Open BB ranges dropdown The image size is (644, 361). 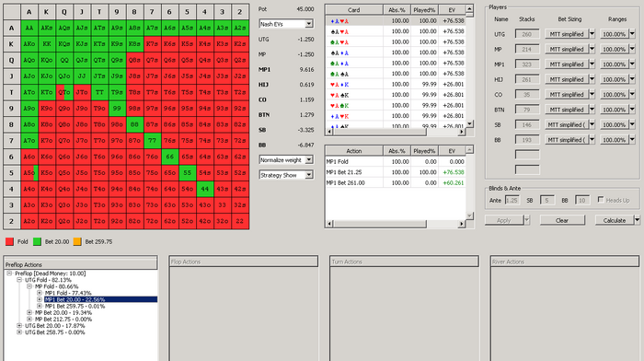pos(632,140)
